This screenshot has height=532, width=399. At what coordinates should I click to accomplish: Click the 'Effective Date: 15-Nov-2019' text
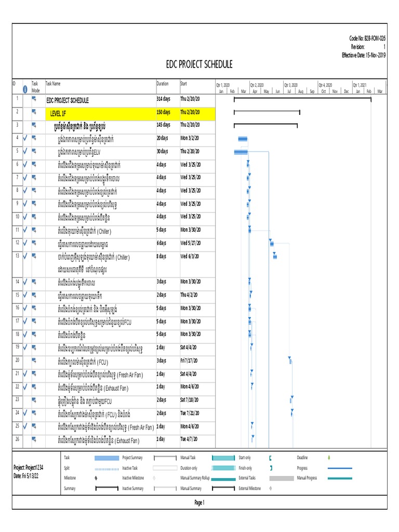[364, 55]
